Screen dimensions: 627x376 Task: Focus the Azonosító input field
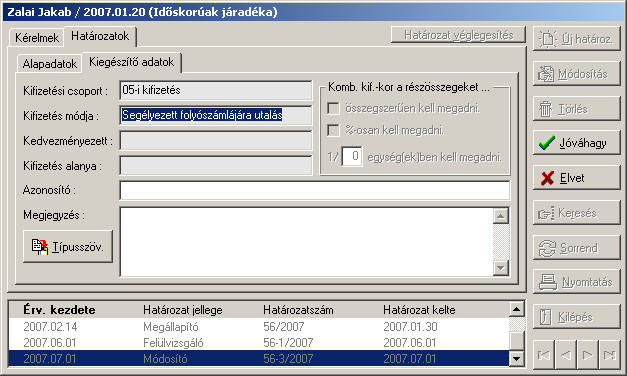coord(315,190)
